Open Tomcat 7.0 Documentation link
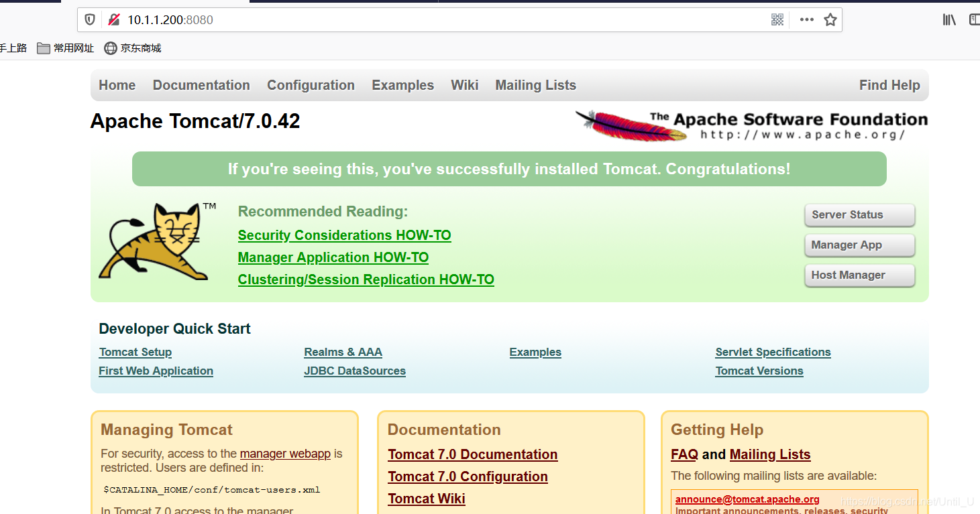980x514 pixels. click(473, 454)
